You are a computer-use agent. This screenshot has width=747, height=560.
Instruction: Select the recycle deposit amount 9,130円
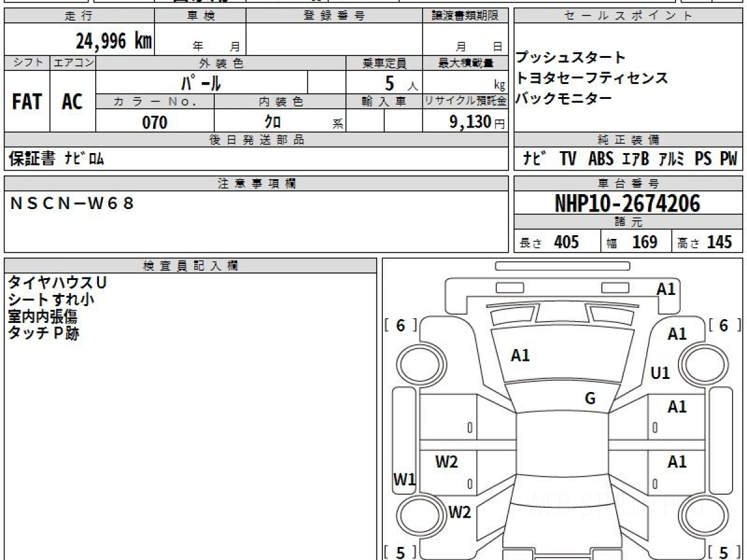(x=477, y=122)
